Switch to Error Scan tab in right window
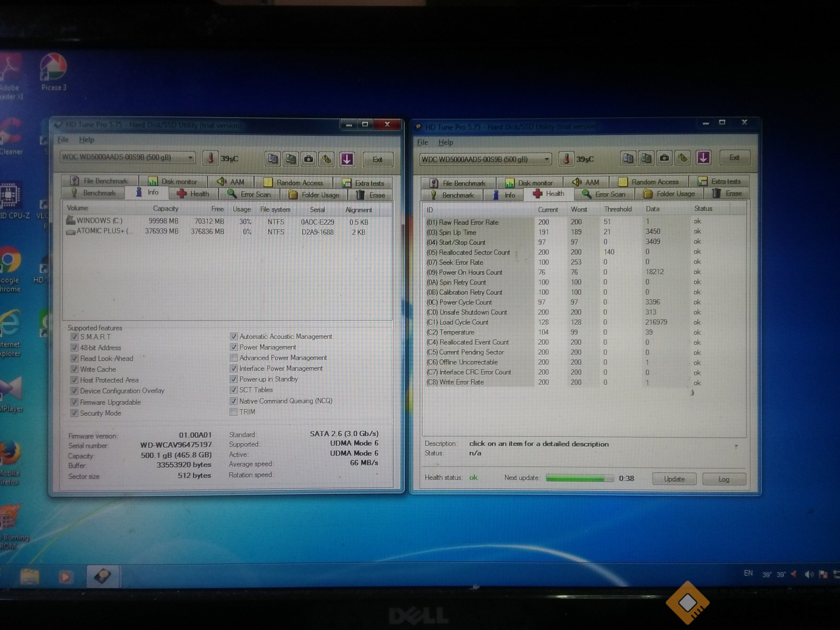The height and width of the screenshot is (630, 840). tap(604, 194)
